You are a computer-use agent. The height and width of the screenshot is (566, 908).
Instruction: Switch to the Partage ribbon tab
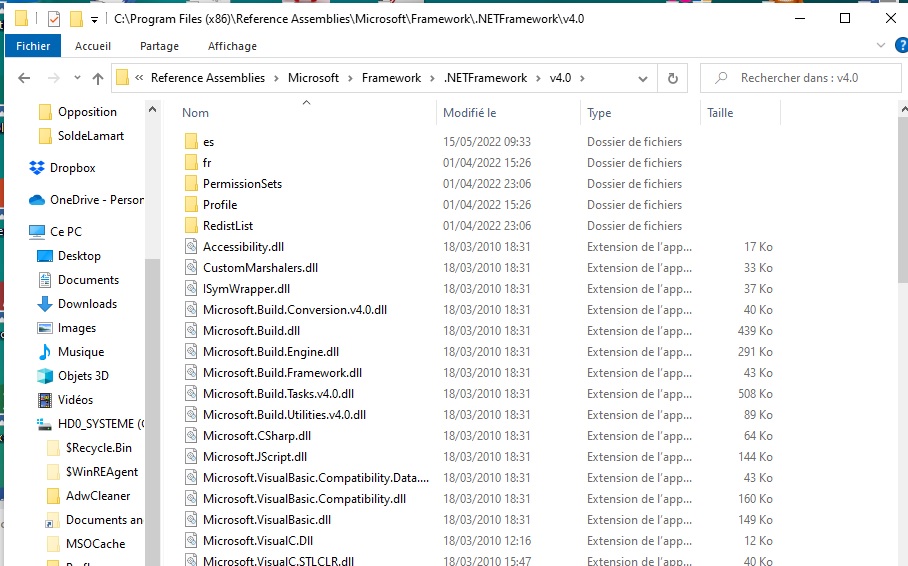tap(159, 46)
